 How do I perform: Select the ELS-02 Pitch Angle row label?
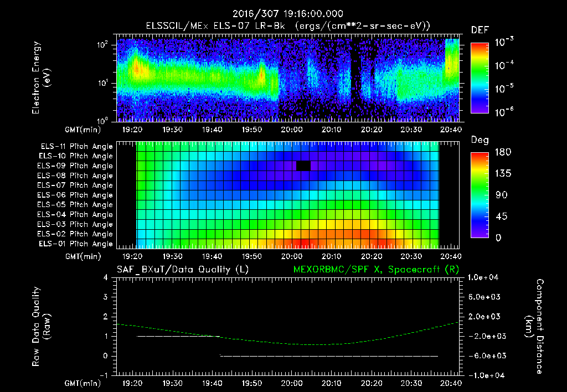pyautogui.click(x=75, y=234)
